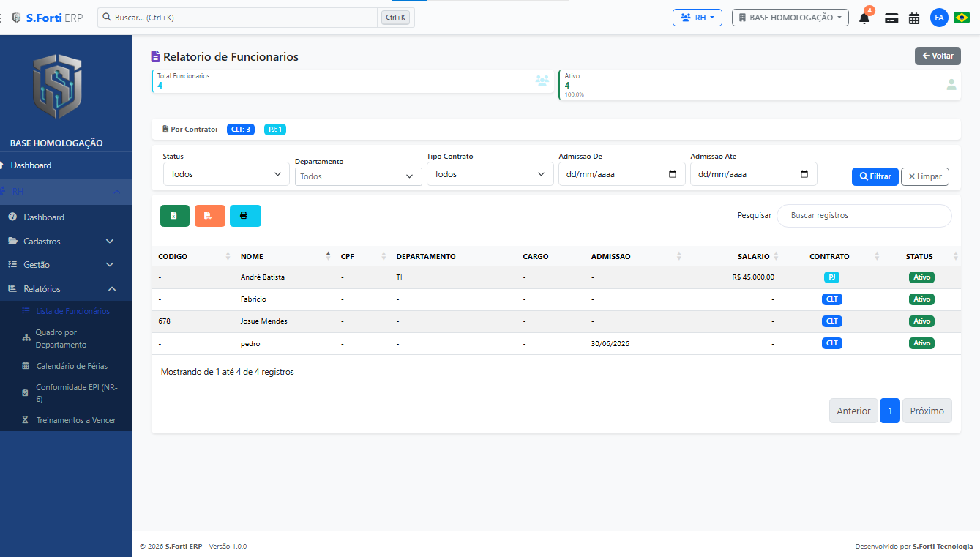This screenshot has height=557, width=980.
Task: Open the notifications bell
Action: [x=864, y=18]
